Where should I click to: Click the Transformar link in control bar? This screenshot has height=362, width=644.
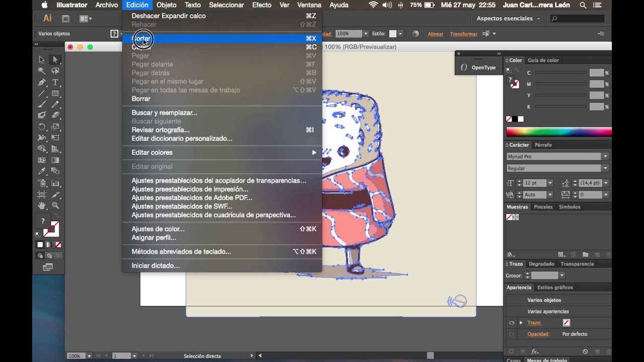(463, 34)
